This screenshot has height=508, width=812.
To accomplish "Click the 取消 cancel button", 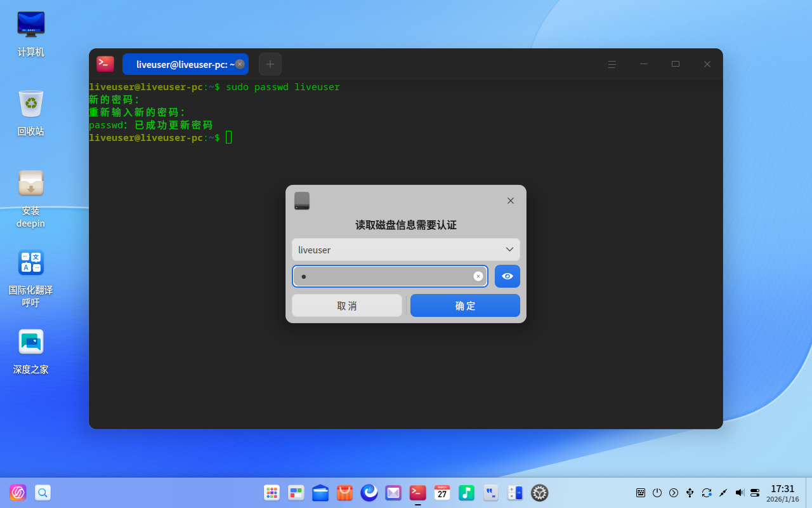I will coord(347,305).
